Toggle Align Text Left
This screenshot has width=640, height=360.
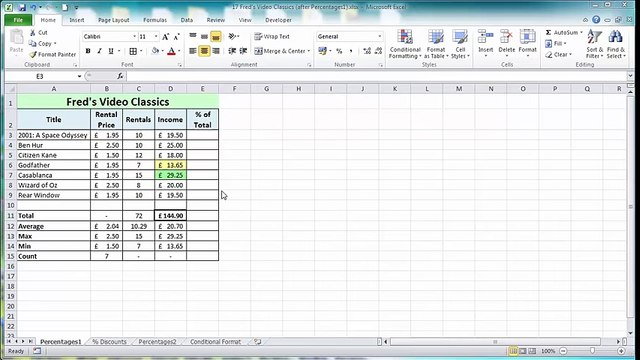click(193, 51)
